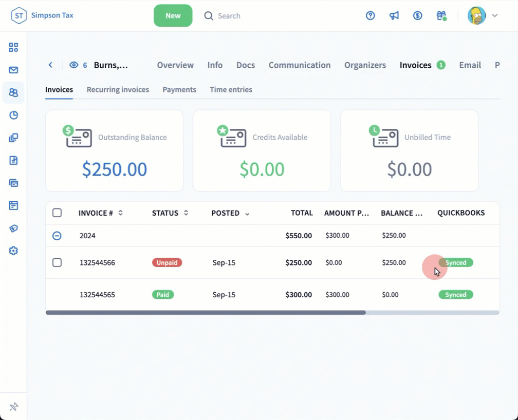Sort by the Posted column arrow
The width and height of the screenshot is (518, 420).
pos(247,214)
